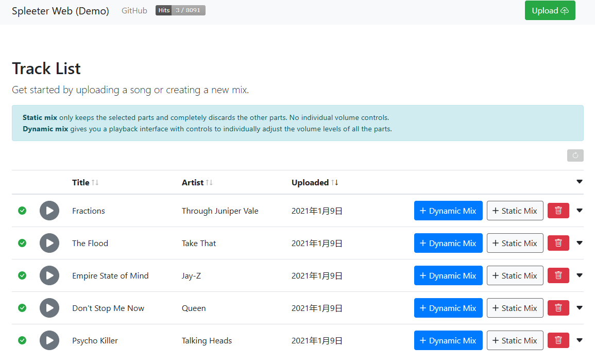The width and height of the screenshot is (595, 364).
Task: Sort the list by Uploaded date
Action: [x=315, y=182]
